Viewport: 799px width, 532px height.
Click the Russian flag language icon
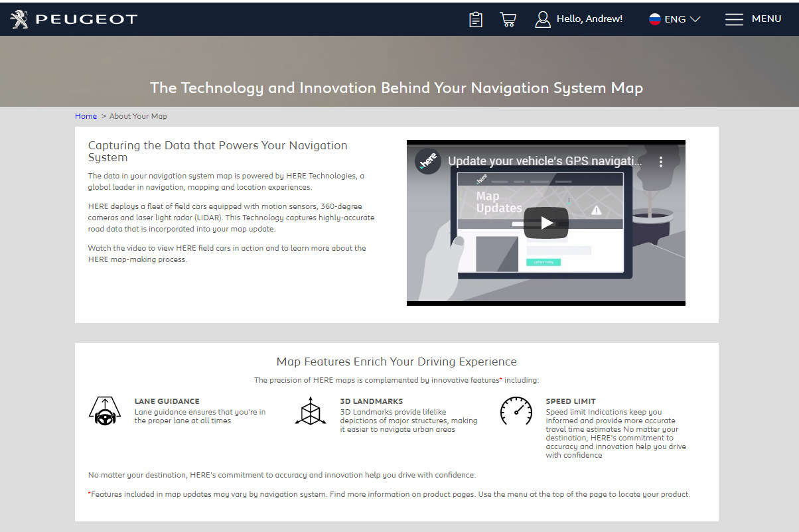click(x=655, y=19)
